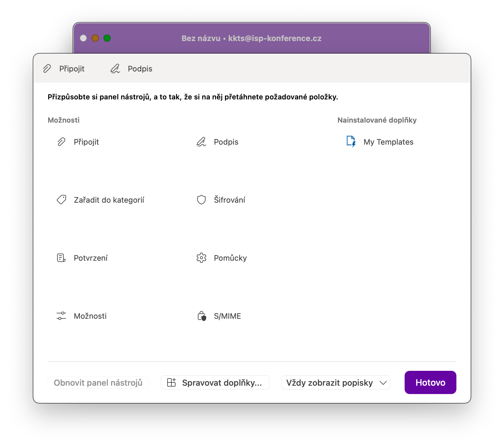Click the green zoom window button
This screenshot has height=447, width=504.
[107, 38]
